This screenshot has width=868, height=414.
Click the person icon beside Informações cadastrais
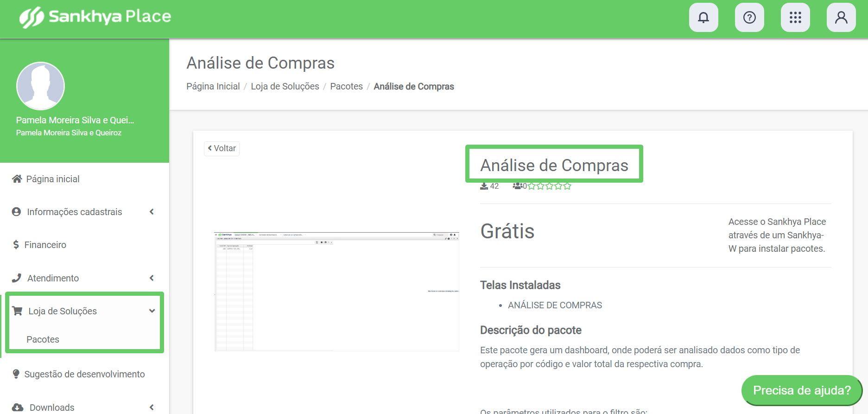point(17,212)
